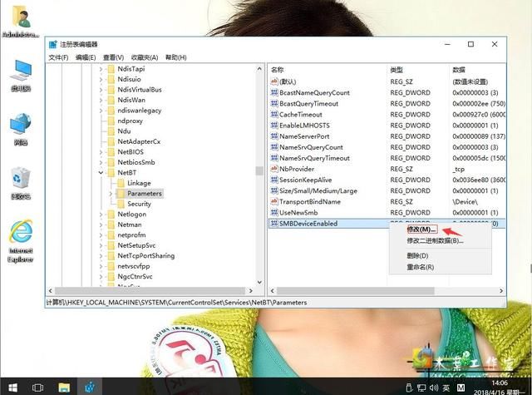Expand the NdisWan tree node

tap(101, 100)
